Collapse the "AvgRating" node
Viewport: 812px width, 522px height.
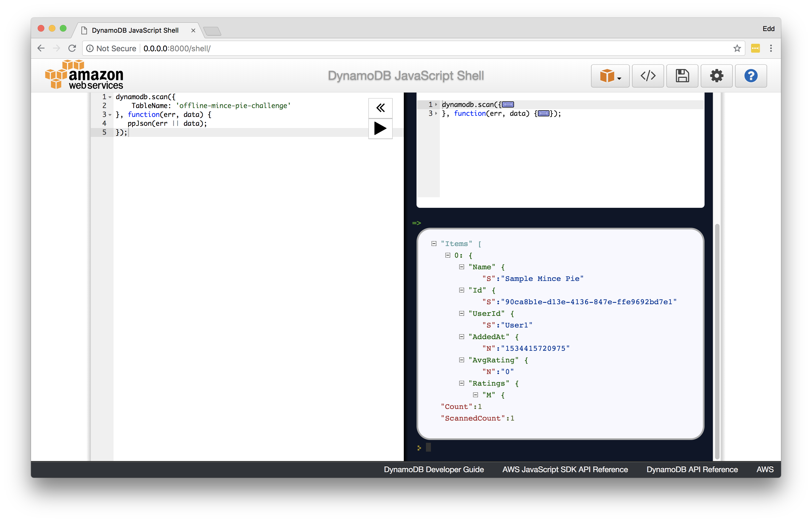tap(461, 360)
